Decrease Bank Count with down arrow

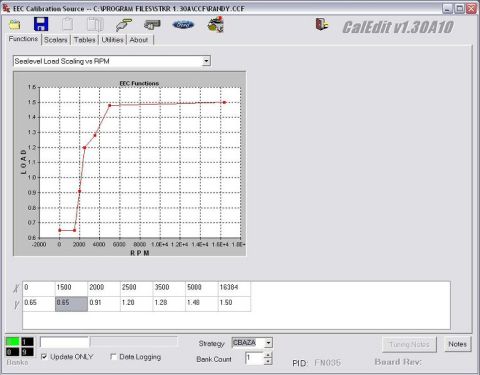[268, 362]
